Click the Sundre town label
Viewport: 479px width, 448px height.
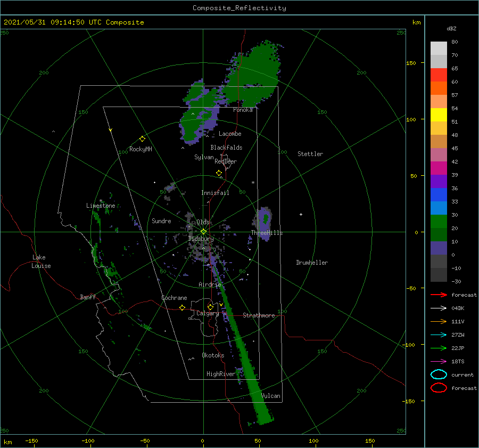(x=161, y=221)
